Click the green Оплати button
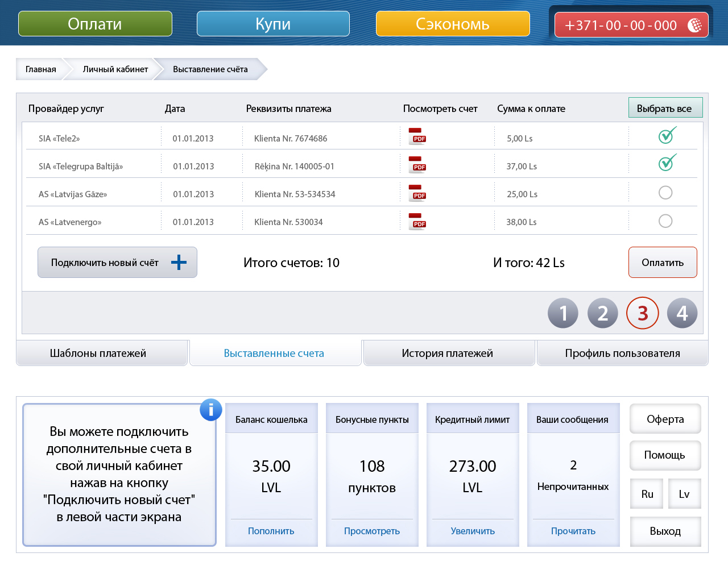The image size is (728, 582). (95, 24)
